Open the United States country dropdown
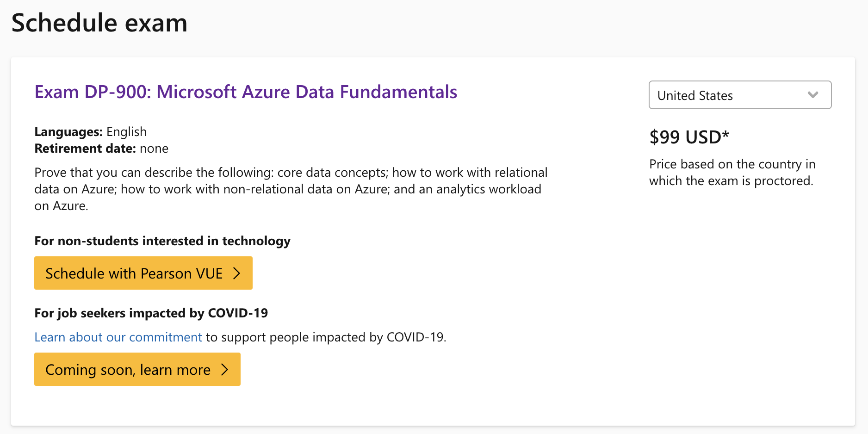 pos(731,95)
